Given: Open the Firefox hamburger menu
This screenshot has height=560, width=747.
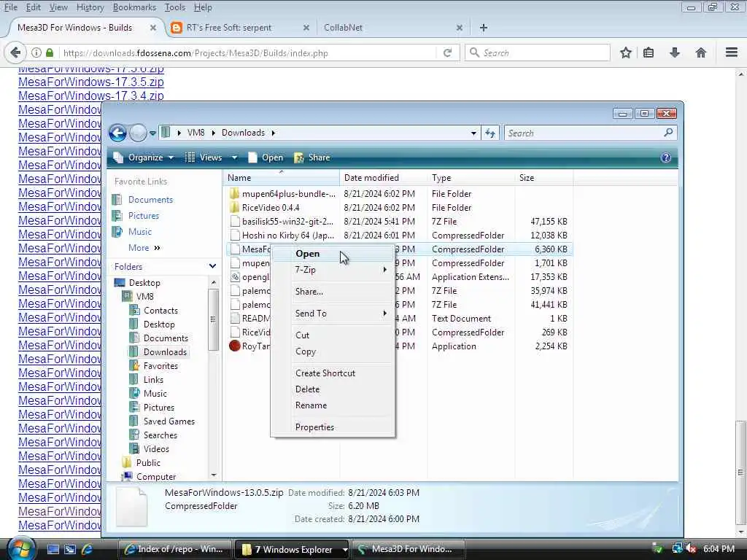Looking at the screenshot, I should click(x=731, y=52).
